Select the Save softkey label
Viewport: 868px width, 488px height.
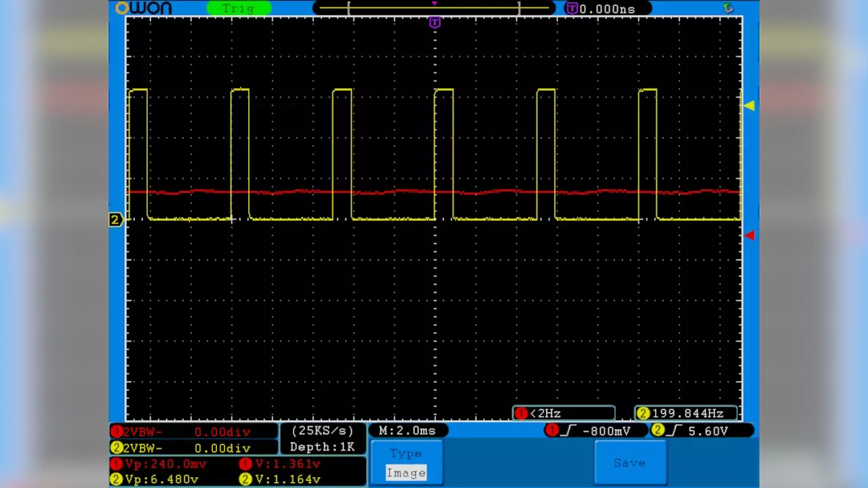pyautogui.click(x=629, y=462)
